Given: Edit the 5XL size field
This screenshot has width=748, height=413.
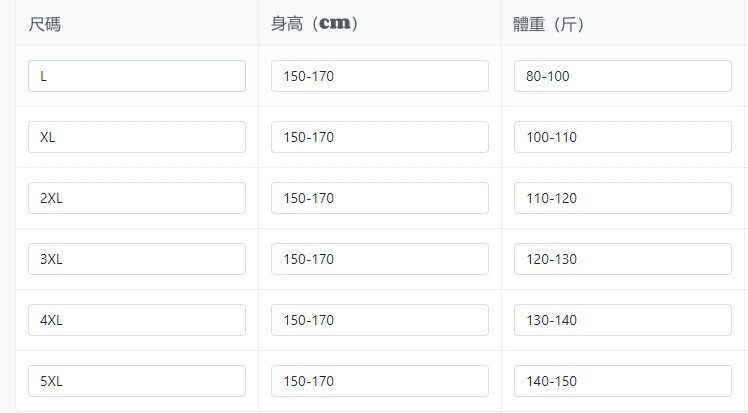Looking at the screenshot, I should click(x=137, y=381).
